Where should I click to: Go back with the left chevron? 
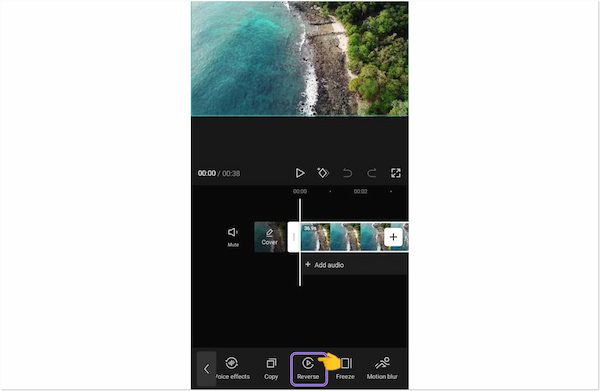click(x=206, y=369)
